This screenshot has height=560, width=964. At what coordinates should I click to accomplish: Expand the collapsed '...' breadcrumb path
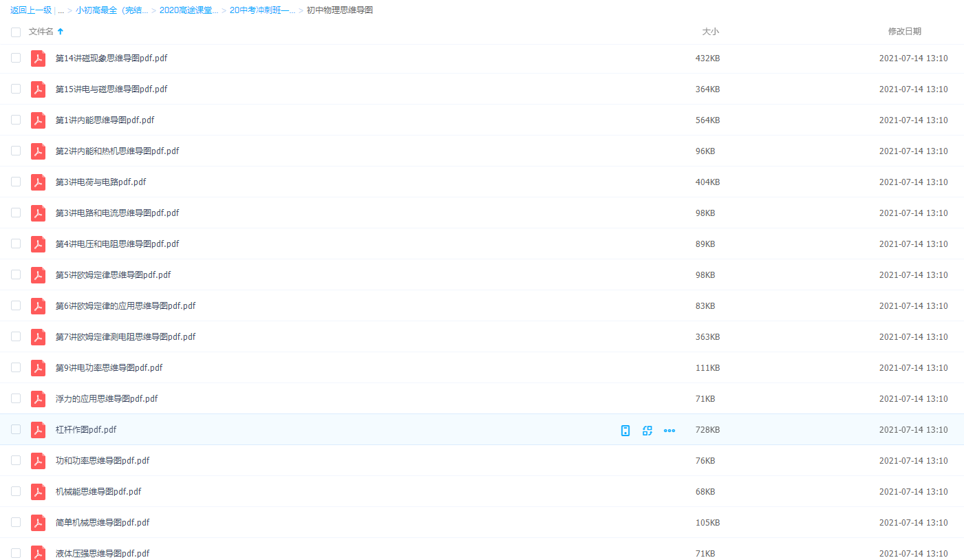coord(61,10)
